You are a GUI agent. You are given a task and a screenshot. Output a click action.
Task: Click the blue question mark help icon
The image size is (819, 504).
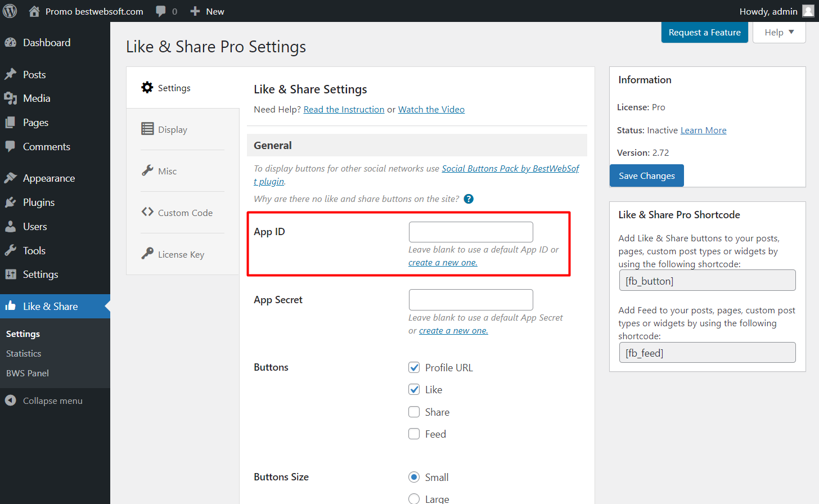pos(469,199)
